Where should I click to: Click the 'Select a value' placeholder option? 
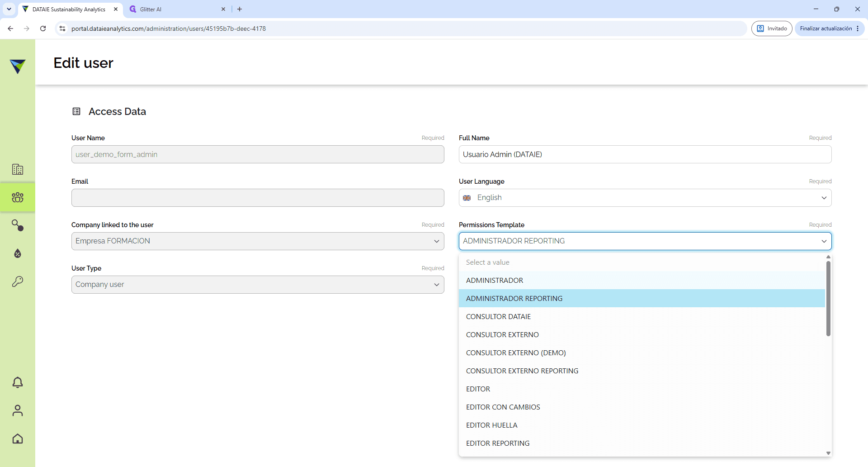[x=642, y=262]
